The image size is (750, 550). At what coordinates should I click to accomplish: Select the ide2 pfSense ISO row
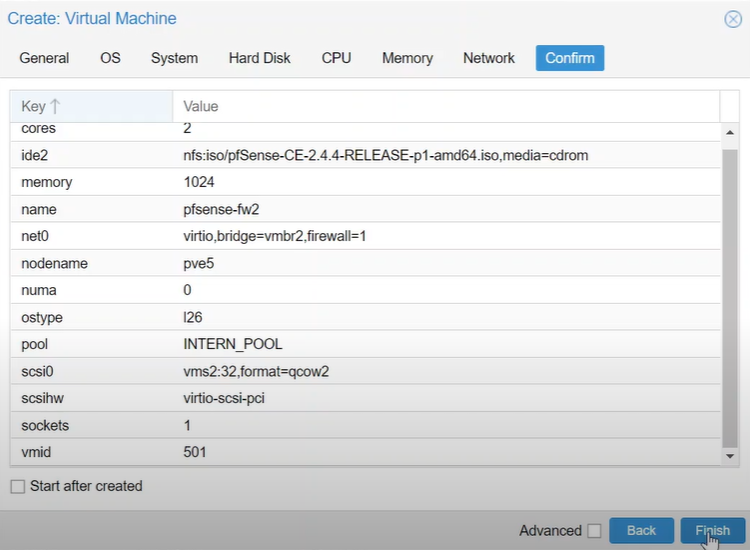tap(365, 155)
